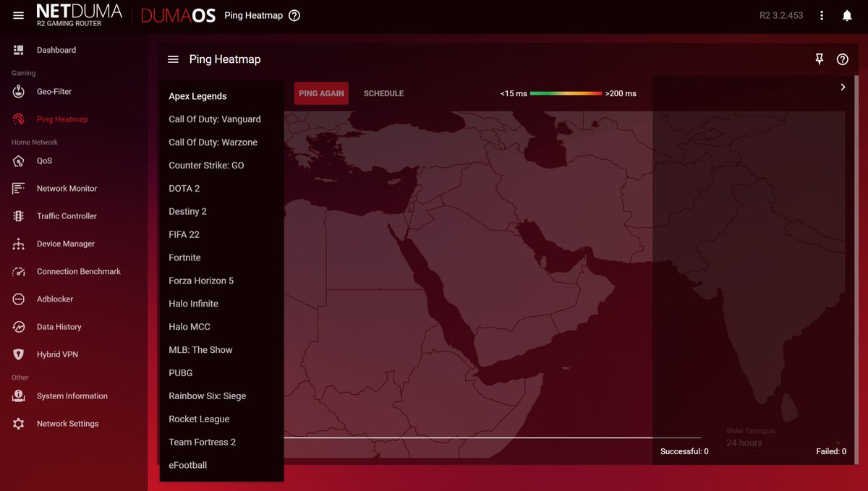Select Call Of Duty: Vanguard

[x=221, y=119]
